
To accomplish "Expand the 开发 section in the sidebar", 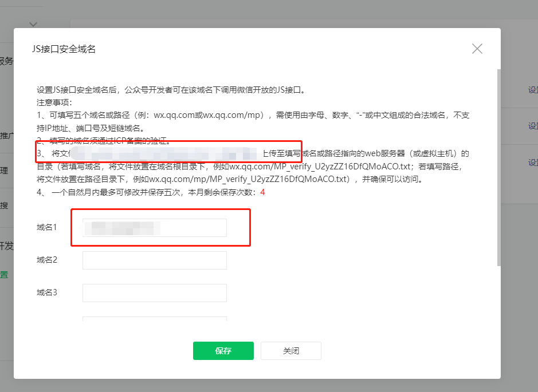I will click(x=6, y=246).
